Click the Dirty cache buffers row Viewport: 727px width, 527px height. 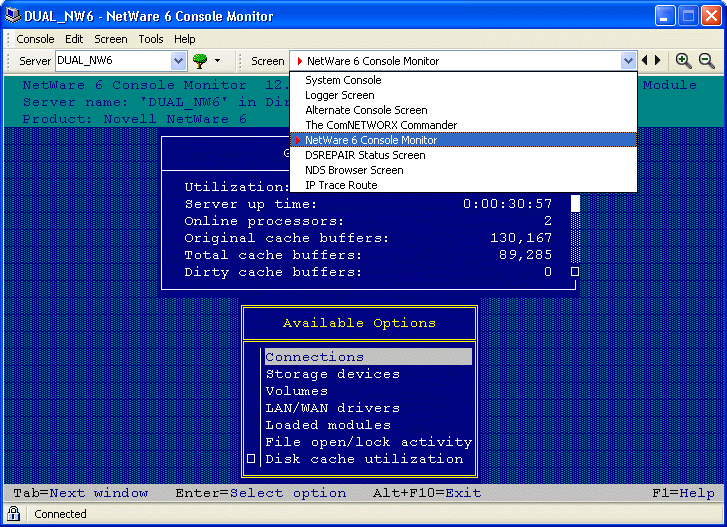(368, 272)
